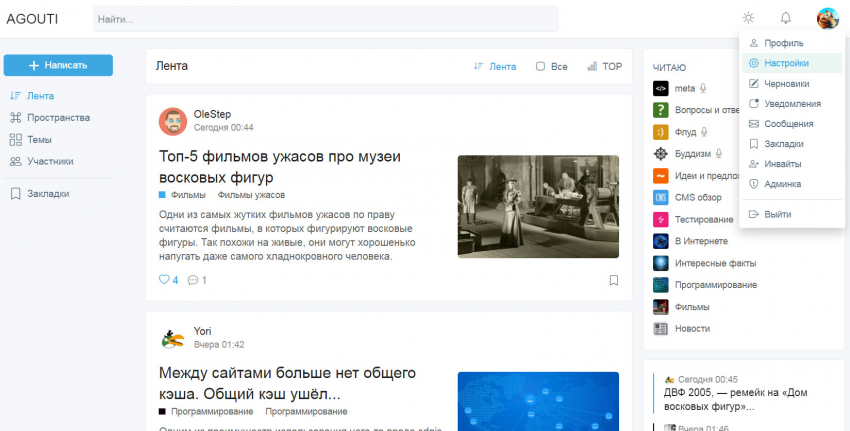
Task: Click the Написать button
Action: point(59,65)
